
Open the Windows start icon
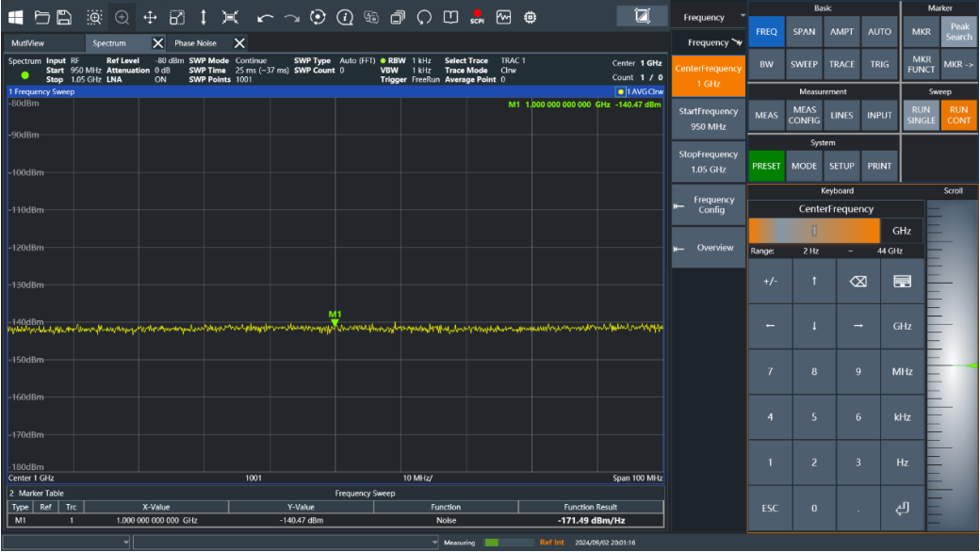(x=16, y=18)
